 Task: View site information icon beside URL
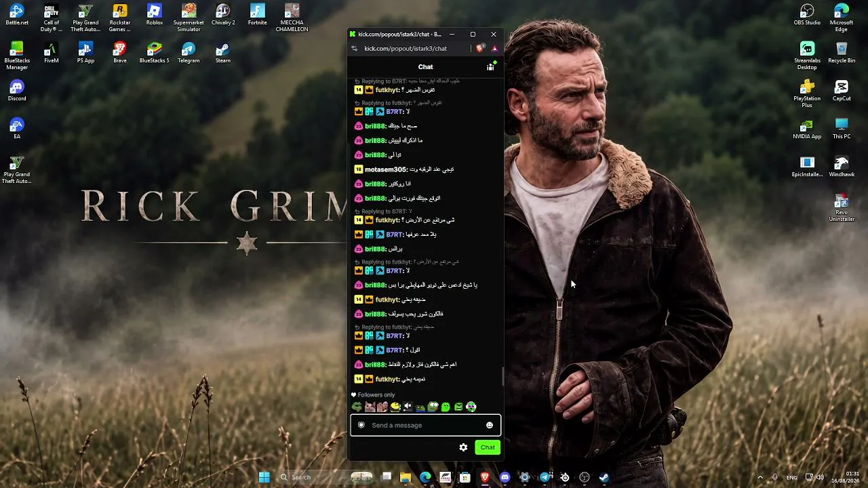(354, 49)
